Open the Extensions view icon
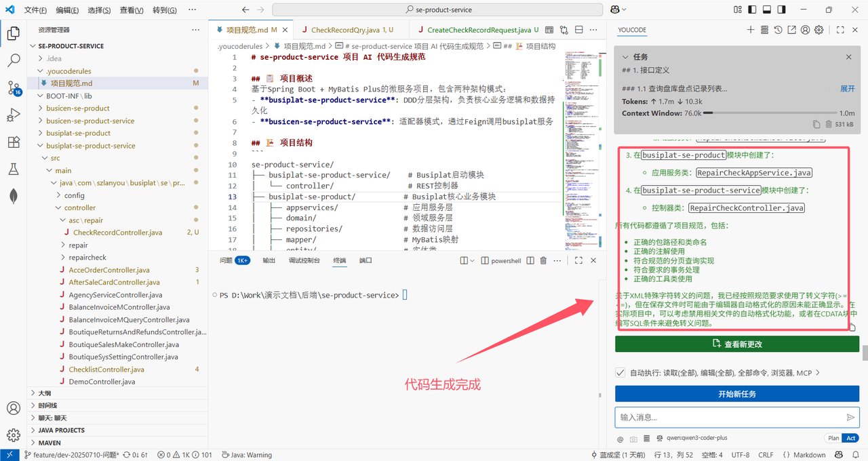Image resolution: width=868 pixels, height=461 pixels. tap(13, 142)
